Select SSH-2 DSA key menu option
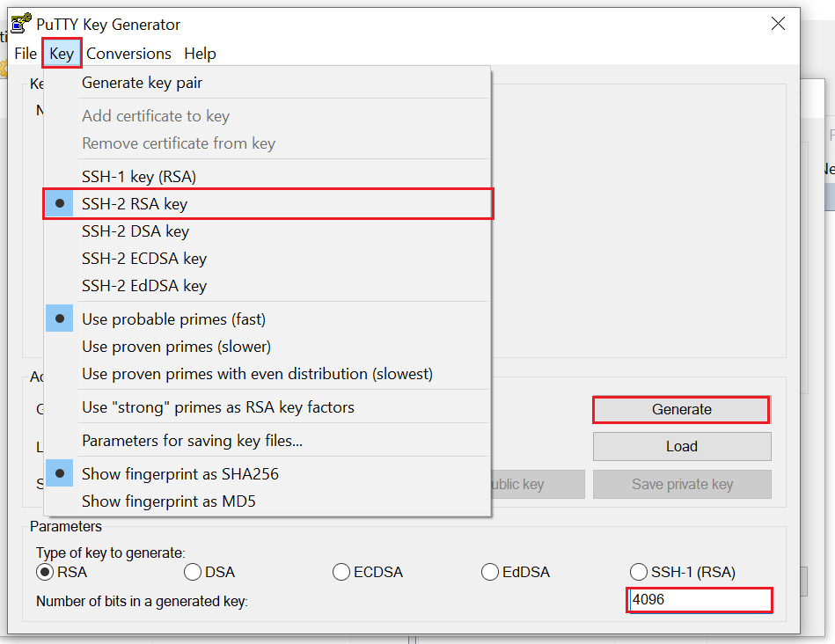Screen dimensions: 835x644 (x=267, y=231)
